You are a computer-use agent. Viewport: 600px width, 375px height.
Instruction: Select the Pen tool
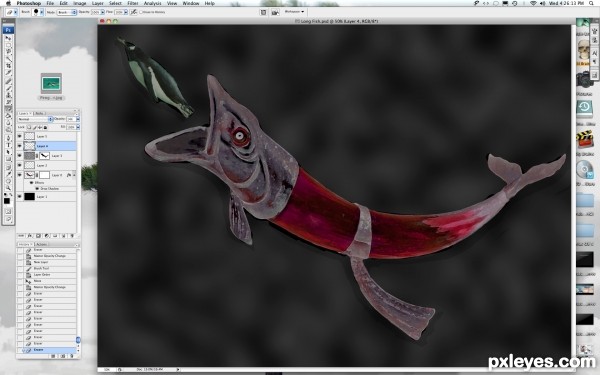(x=8, y=138)
